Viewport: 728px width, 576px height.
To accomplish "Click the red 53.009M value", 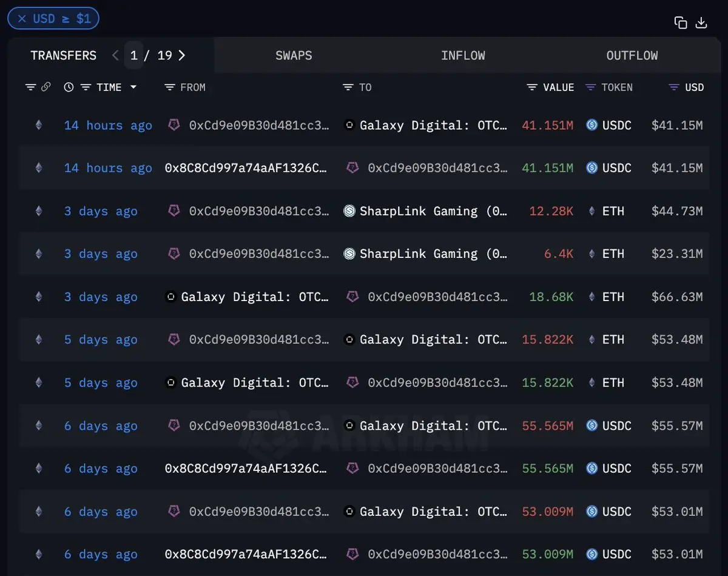I will click(547, 512).
